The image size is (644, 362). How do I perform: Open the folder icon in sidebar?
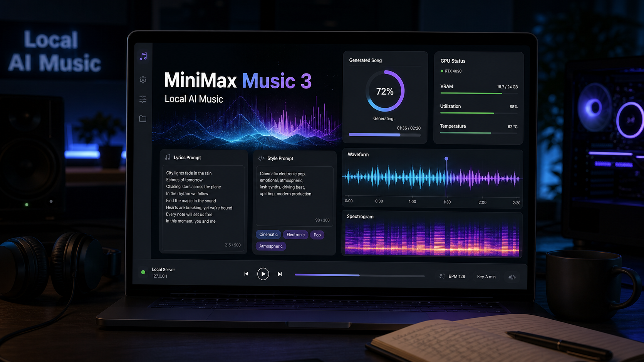point(143,118)
